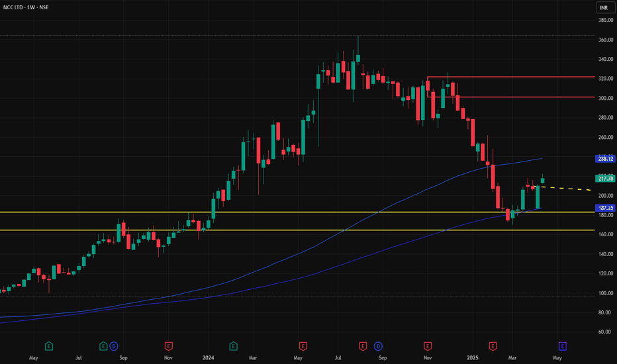The image size is (617, 364).
Task: Click the NCC LTD 1W NSE symbol title
Action: 26,7
